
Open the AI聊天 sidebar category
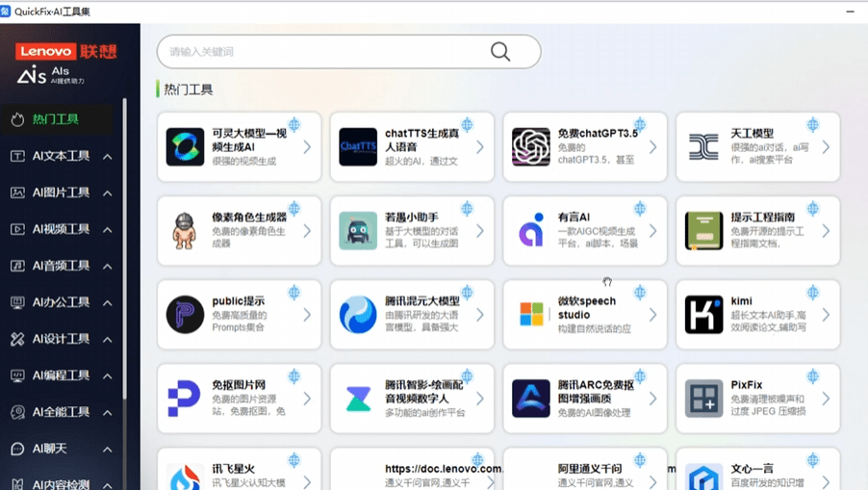(50, 449)
